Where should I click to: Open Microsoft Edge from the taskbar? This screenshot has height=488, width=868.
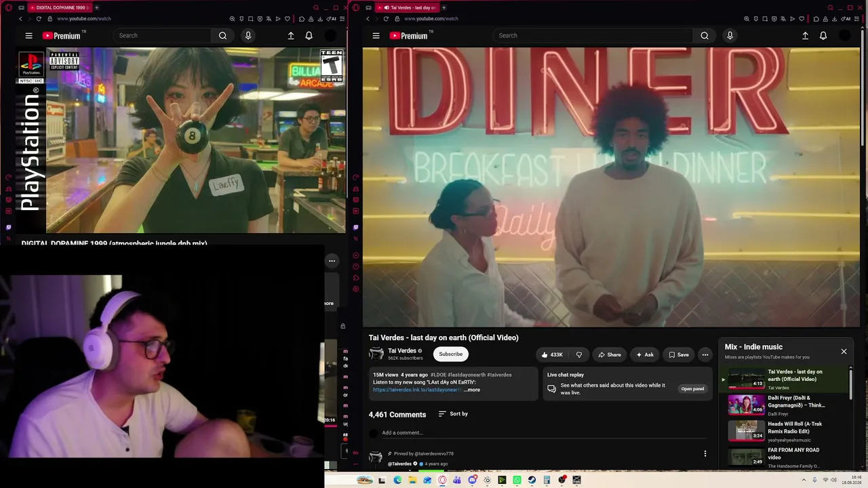tap(397, 480)
